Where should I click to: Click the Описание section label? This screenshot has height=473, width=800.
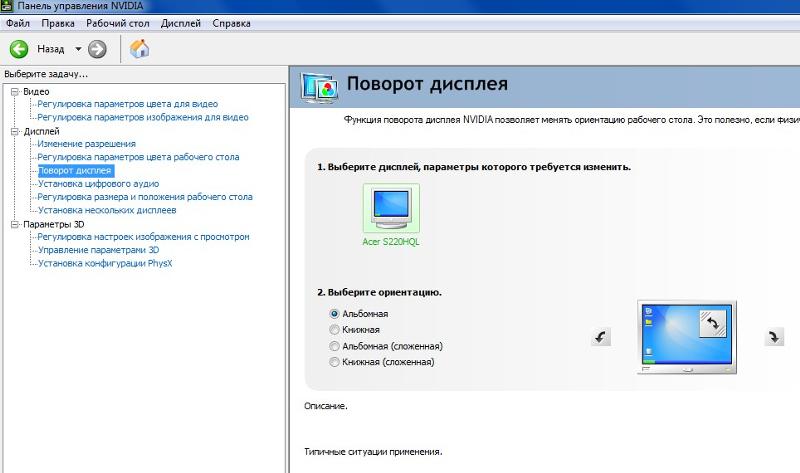click(326, 406)
